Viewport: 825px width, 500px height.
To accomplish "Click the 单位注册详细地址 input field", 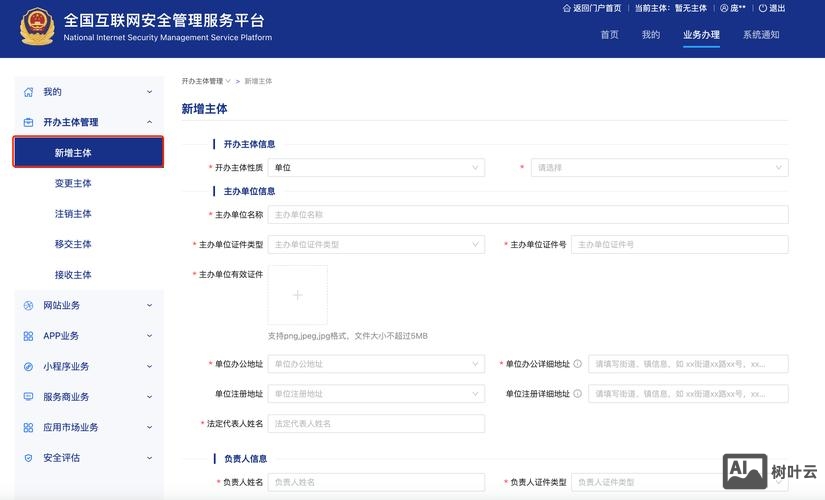I will 688,394.
